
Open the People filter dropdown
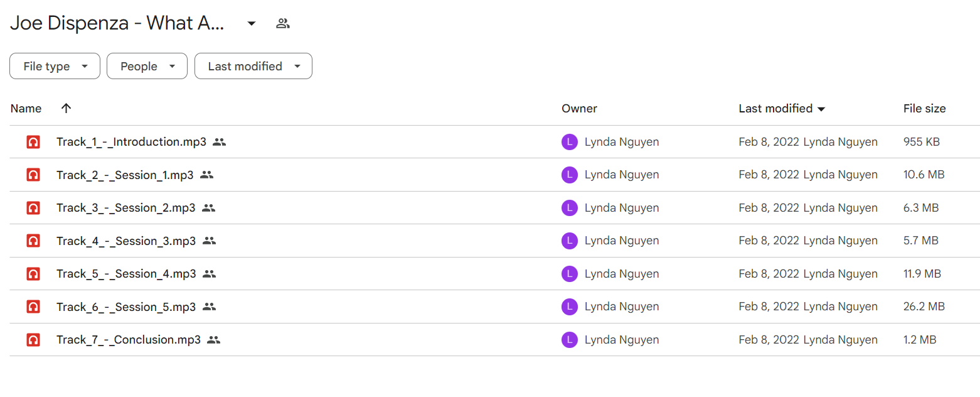click(147, 66)
